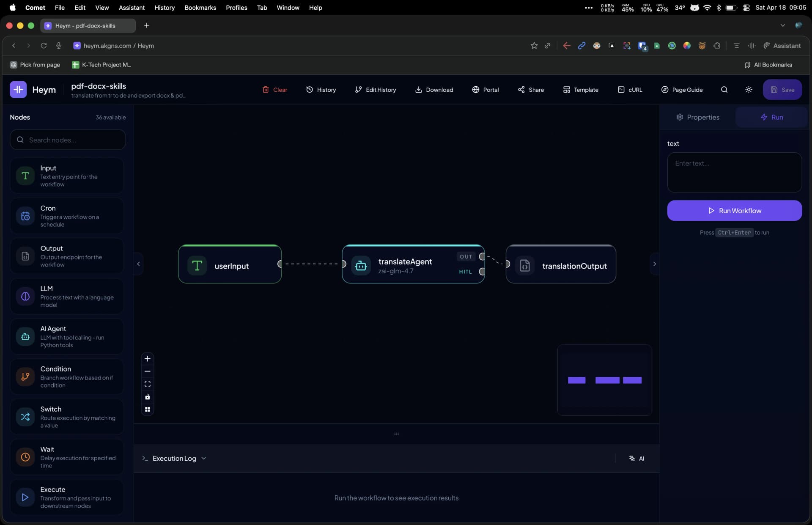Toggle AI mode in the Execution Log panel
The width and height of the screenshot is (812, 525).
(x=636, y=458)
